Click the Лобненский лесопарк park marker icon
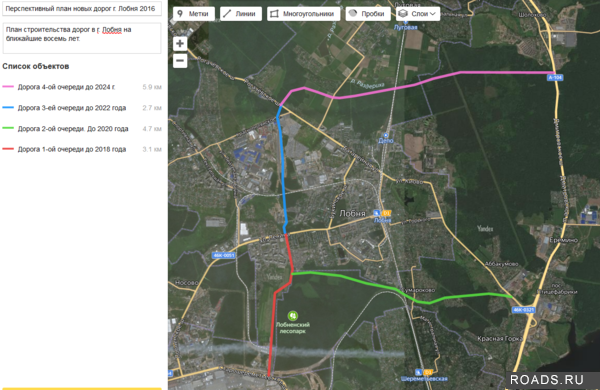Viewport: 600px width, 390px height. (x=293, y=316)
